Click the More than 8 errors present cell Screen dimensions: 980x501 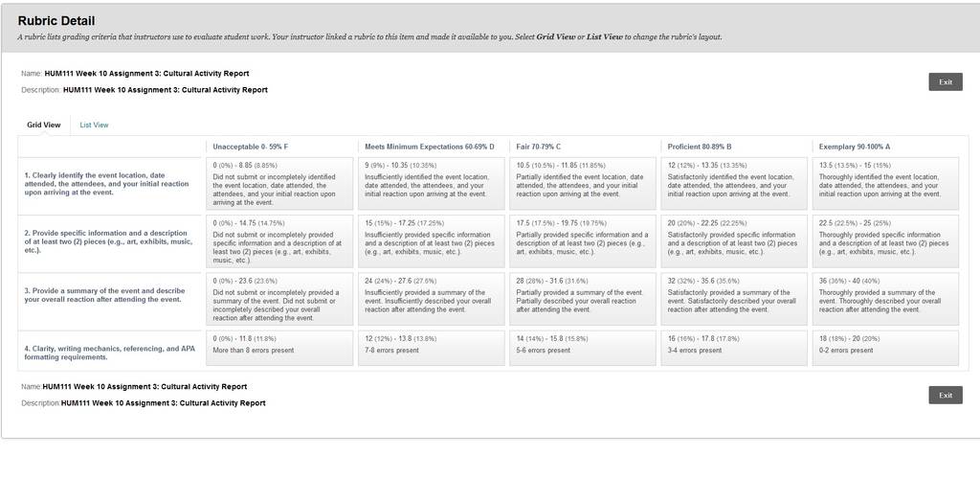pos(279,348)
